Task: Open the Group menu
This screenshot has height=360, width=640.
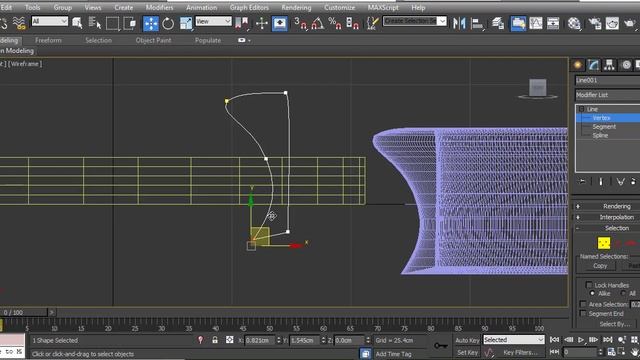Action: 62,7
